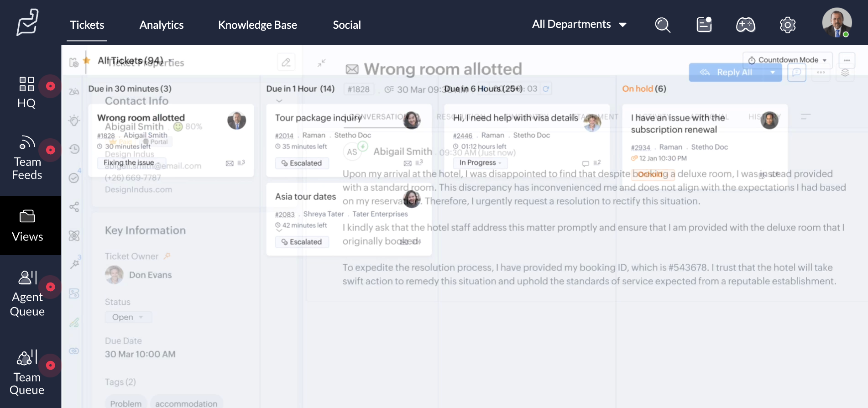
Task: Switch to the Knowledge Base tab
Action: 257,25
